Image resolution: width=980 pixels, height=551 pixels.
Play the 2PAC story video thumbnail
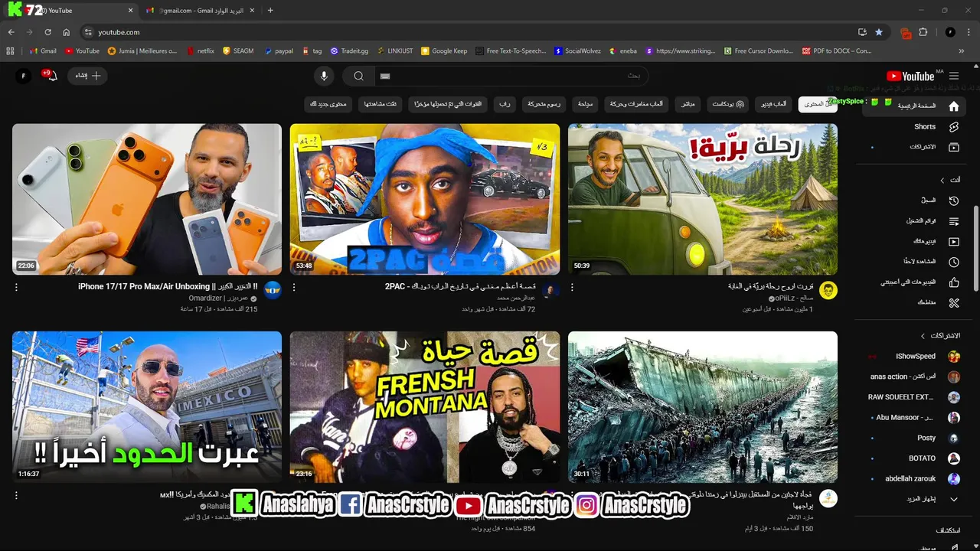point(425,199)
